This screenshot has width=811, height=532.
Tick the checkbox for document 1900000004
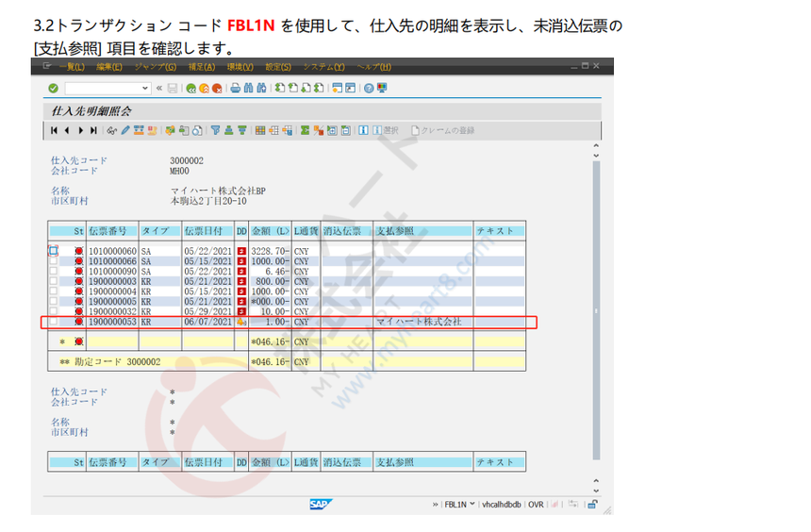coord(53,291)
